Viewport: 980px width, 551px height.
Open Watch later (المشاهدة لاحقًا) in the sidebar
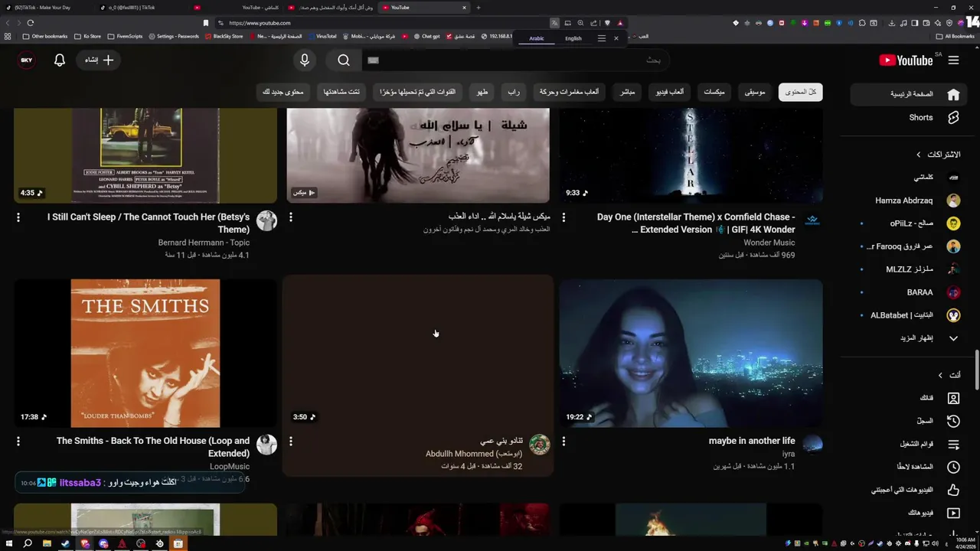(x=910, y=467)
